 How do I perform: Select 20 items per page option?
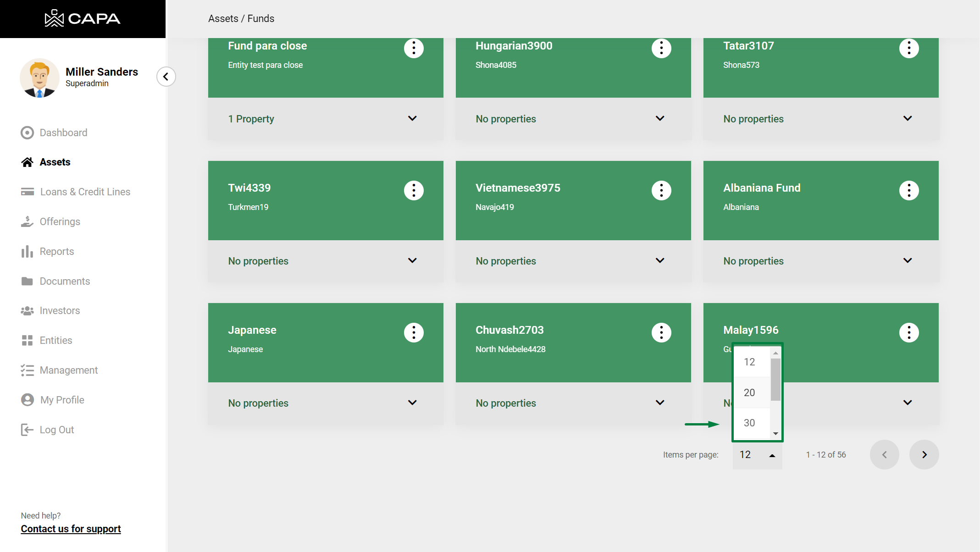pos(749,392)
